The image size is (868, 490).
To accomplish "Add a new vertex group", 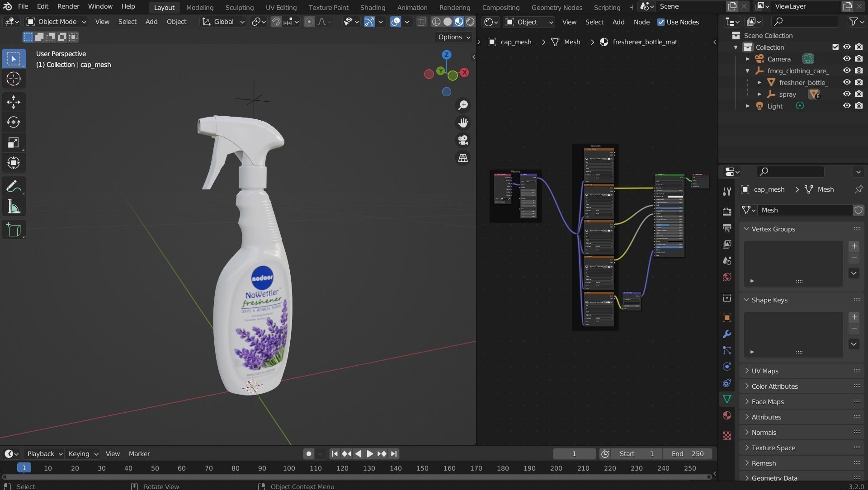I will 854,246.
